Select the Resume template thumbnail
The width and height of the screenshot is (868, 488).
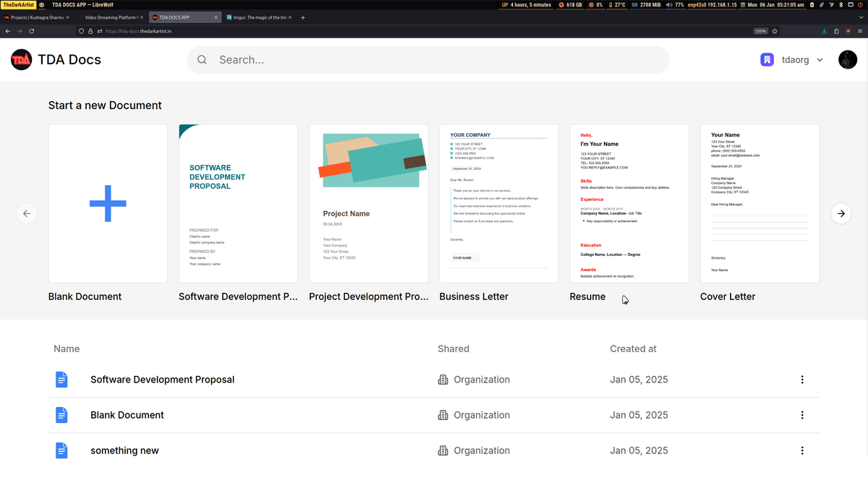(629, 203)
